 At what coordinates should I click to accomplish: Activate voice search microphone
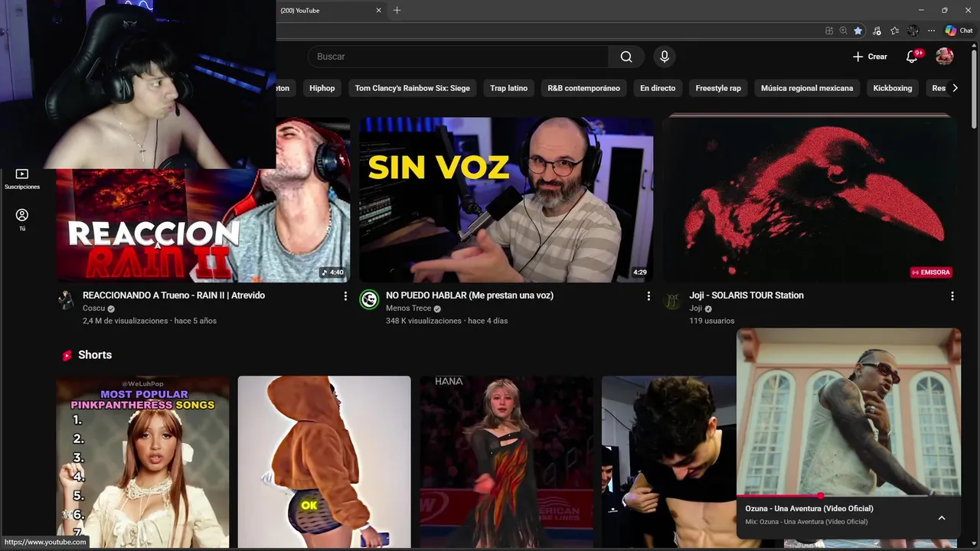click(x=665, y=57)
